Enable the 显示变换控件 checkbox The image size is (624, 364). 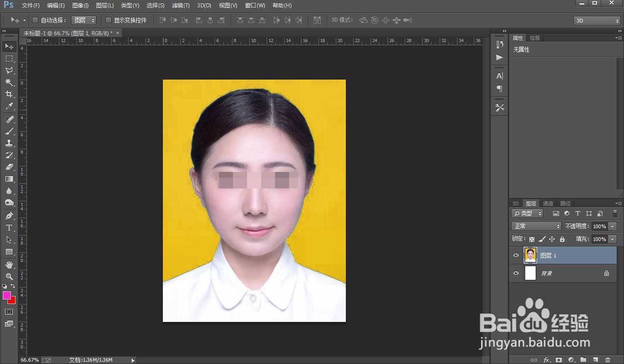108,20
